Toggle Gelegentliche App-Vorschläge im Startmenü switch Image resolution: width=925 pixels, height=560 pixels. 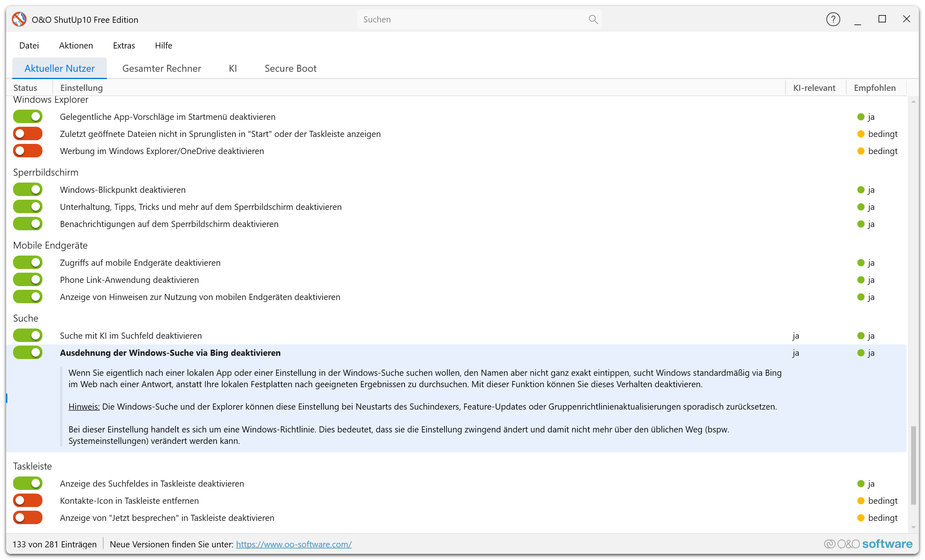28,117
